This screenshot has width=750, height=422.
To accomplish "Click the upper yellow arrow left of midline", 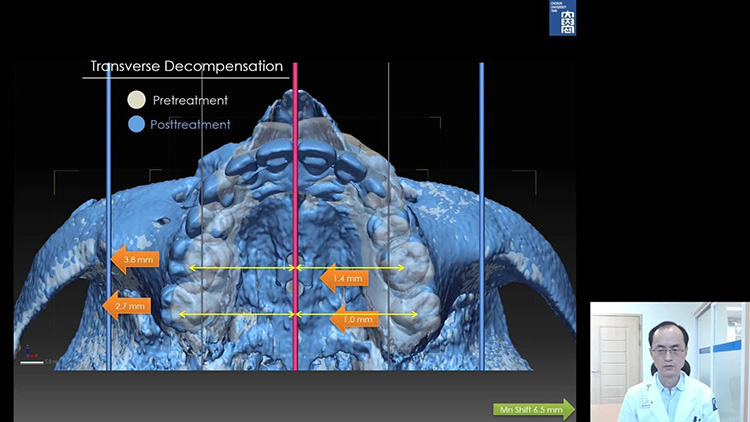I will [x=240, y=268].
